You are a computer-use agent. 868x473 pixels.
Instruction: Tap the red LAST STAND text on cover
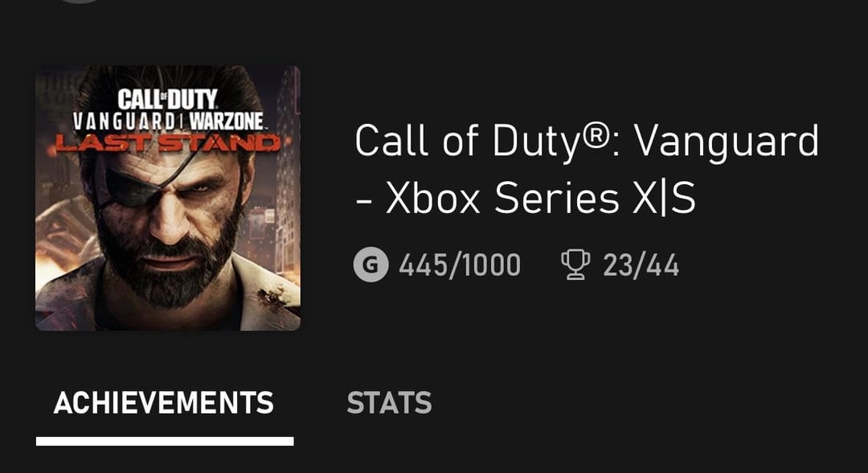167,144
